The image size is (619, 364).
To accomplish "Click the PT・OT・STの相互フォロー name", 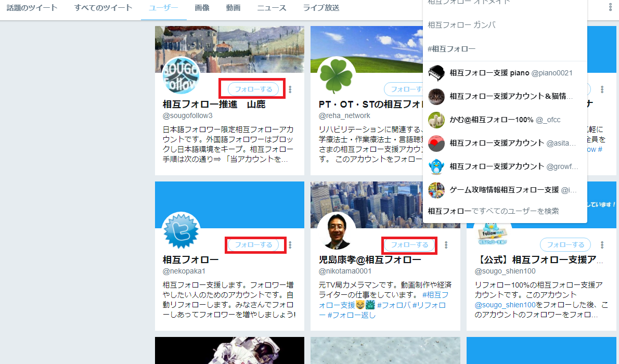I will click(370, 104).
